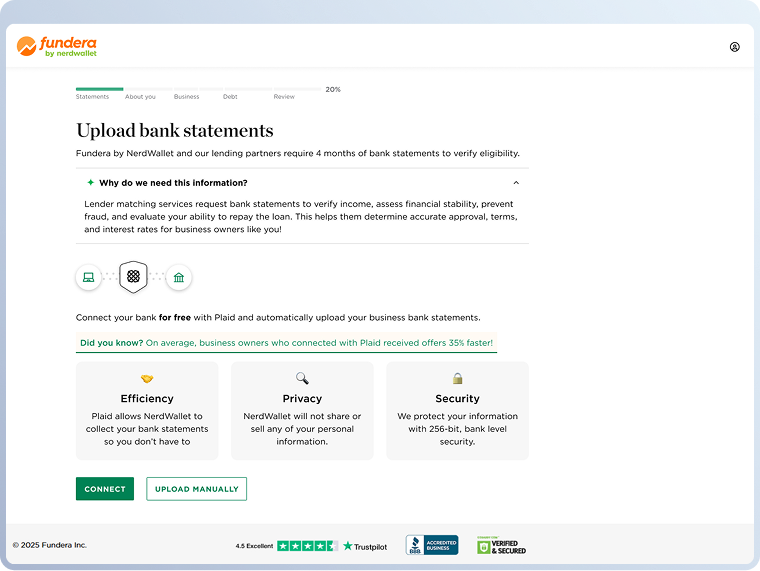Click the 'Why do we need this information?' heading

173,183
